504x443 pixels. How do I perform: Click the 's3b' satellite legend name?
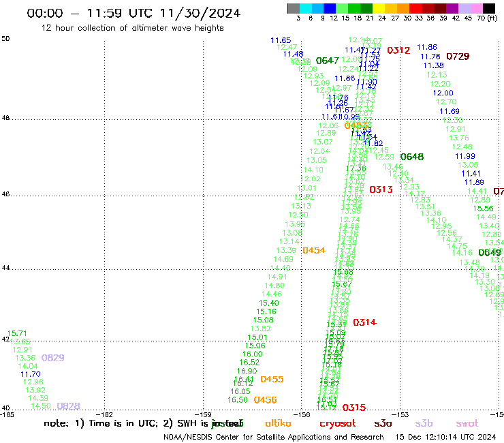tap(424, 423)
